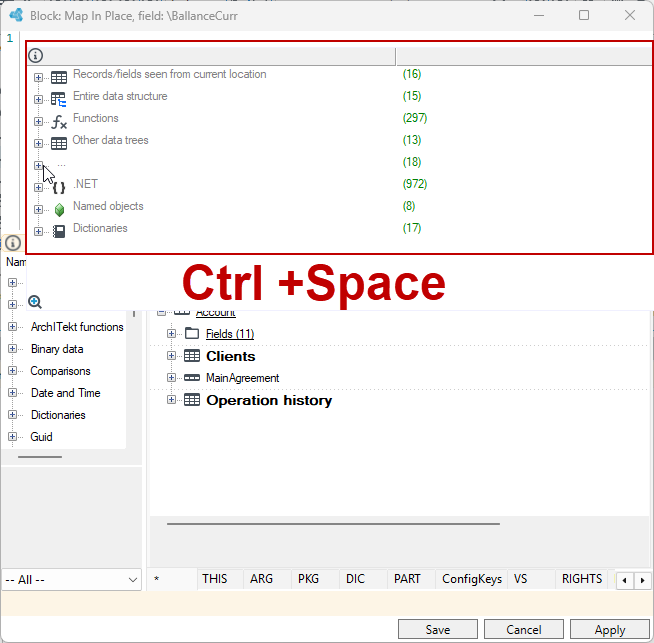Expand the Clients table node
The image size is (654, 643).
tap(171, 355)
